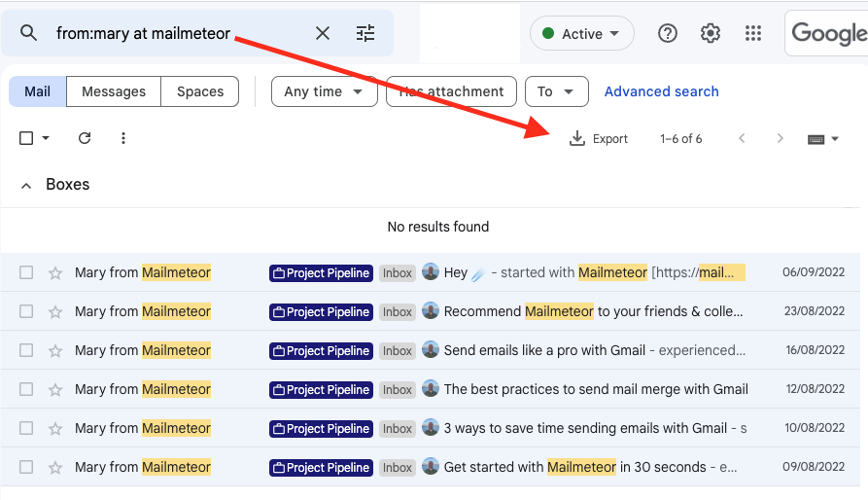
Task: Click the search magnifier icon
Action: [x=28, y=33]
